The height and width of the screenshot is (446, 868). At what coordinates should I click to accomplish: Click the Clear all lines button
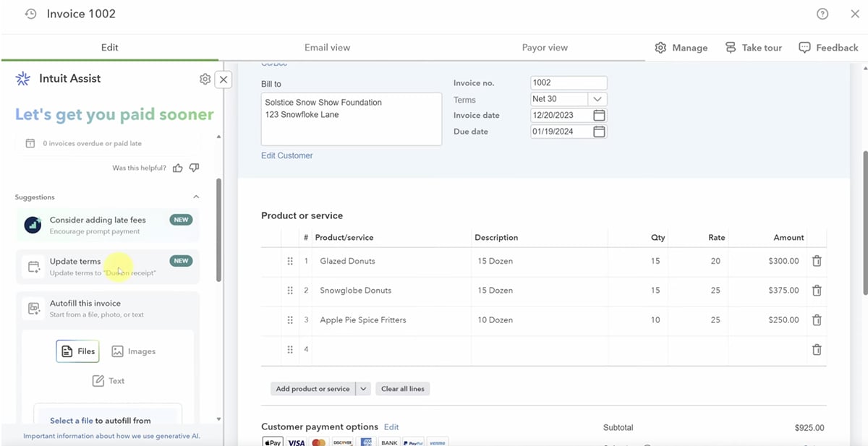(402, 388)
